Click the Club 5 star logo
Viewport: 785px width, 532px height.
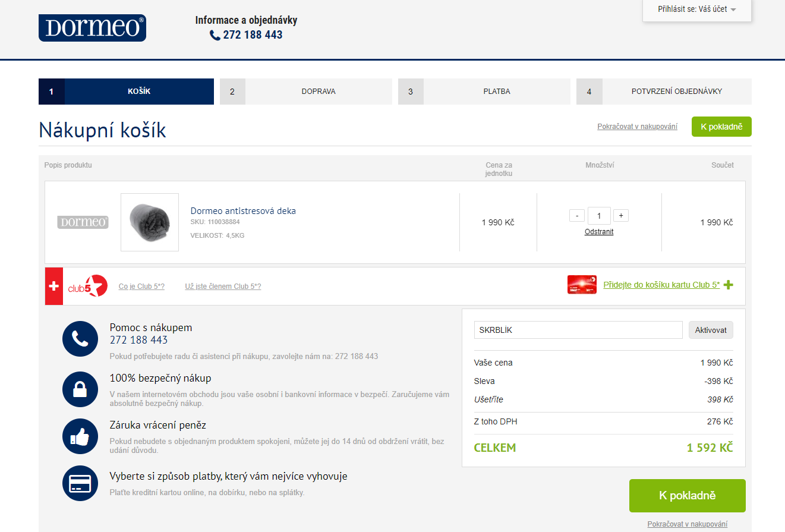[x=87, y=286]
